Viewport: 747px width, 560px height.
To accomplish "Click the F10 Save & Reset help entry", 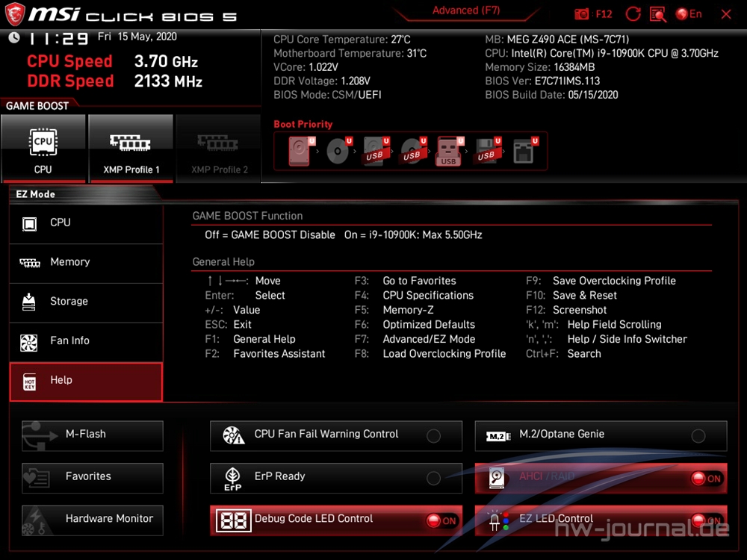I will [x=571, y=296].
